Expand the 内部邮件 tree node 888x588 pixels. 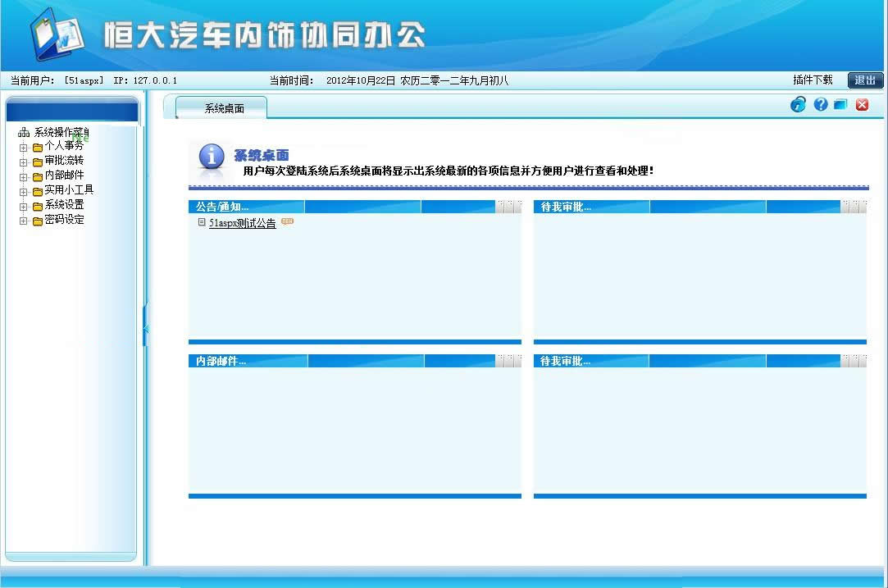click(23, 175)
